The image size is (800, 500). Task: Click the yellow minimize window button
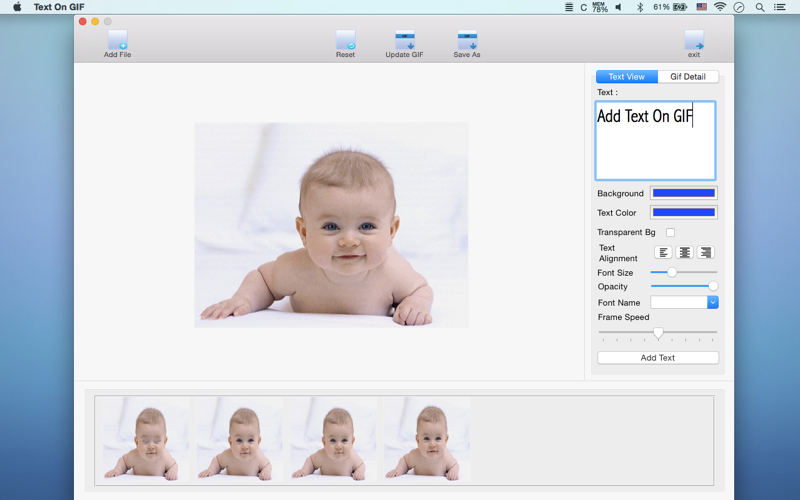pos(95,21)
